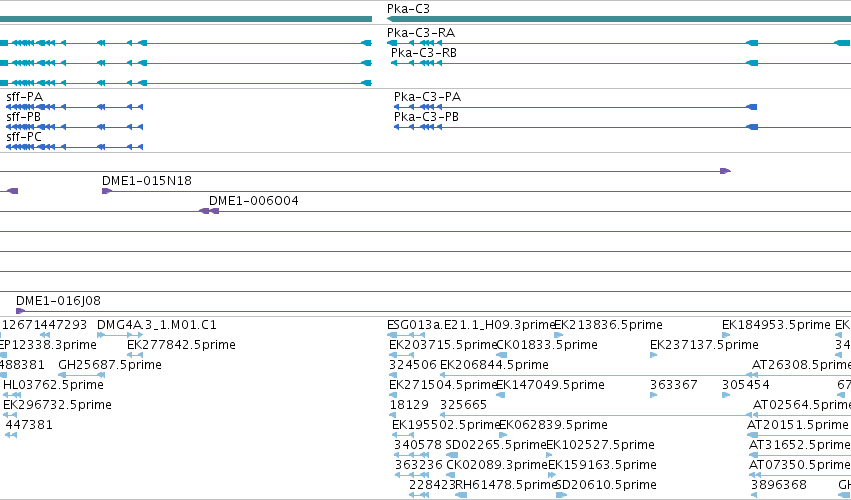Screen dimensions: 851x500
Task: View EST AT20151.5prime
Action: (x=798, y=425)
